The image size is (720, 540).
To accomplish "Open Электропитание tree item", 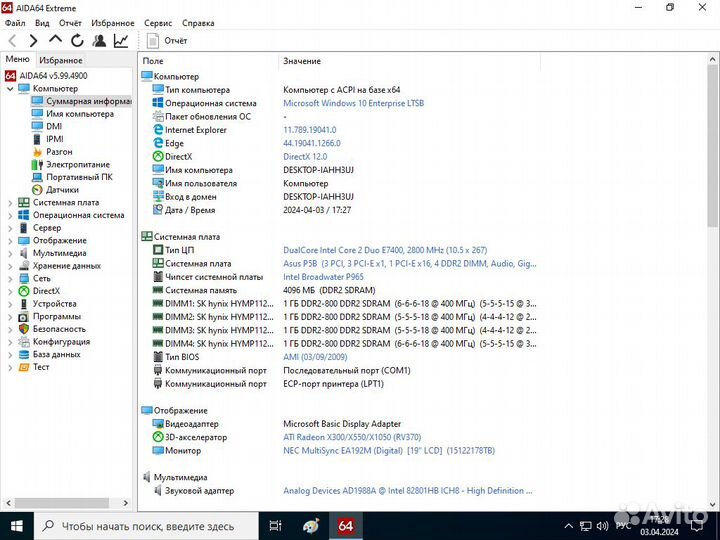I will click(x=78, y=164).
